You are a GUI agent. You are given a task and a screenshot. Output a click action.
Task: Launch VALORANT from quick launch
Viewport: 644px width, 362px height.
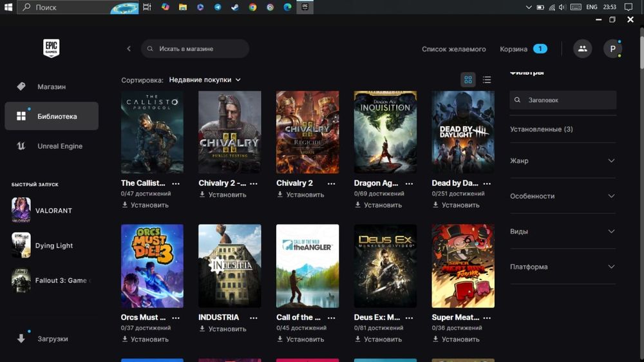(42, 211)
